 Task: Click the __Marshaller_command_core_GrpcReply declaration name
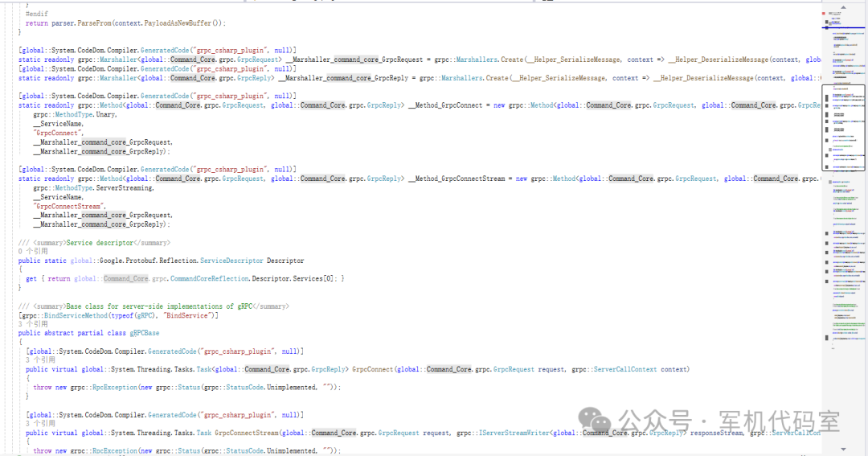point(343,78)
